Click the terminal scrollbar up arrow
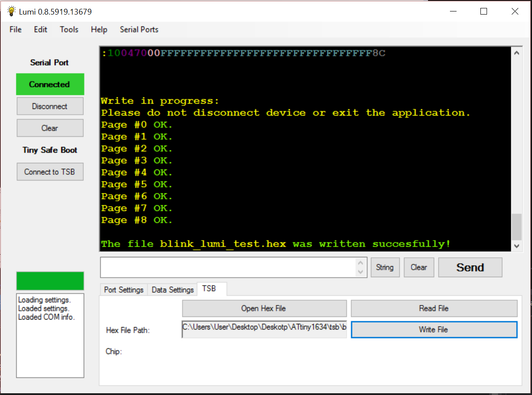 517,53
